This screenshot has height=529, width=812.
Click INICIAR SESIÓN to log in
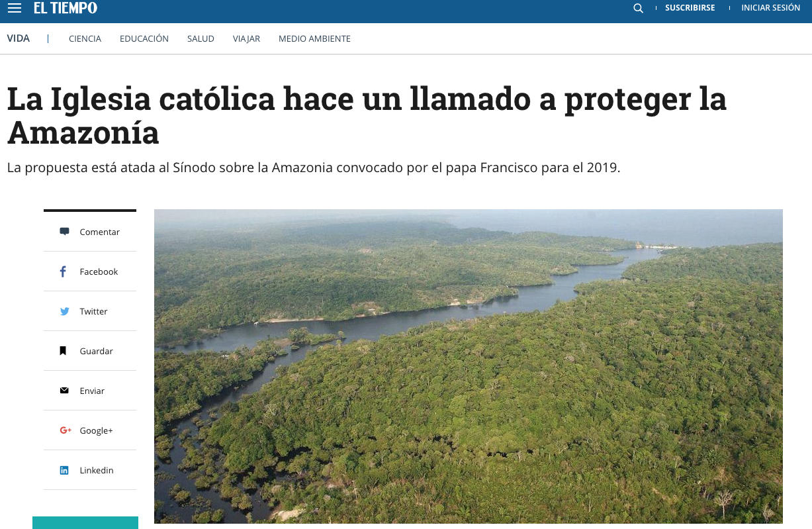click(x=771, y=7)
